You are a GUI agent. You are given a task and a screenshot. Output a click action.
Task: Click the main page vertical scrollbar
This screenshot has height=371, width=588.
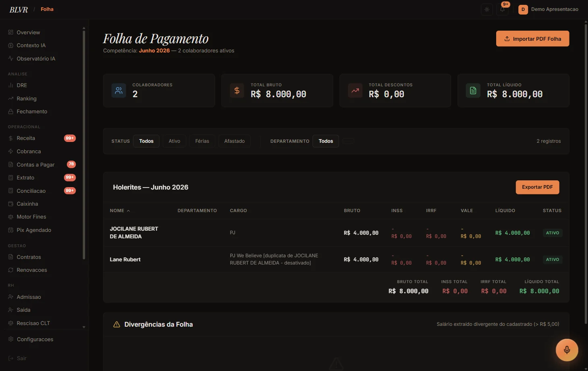point(586,173)
